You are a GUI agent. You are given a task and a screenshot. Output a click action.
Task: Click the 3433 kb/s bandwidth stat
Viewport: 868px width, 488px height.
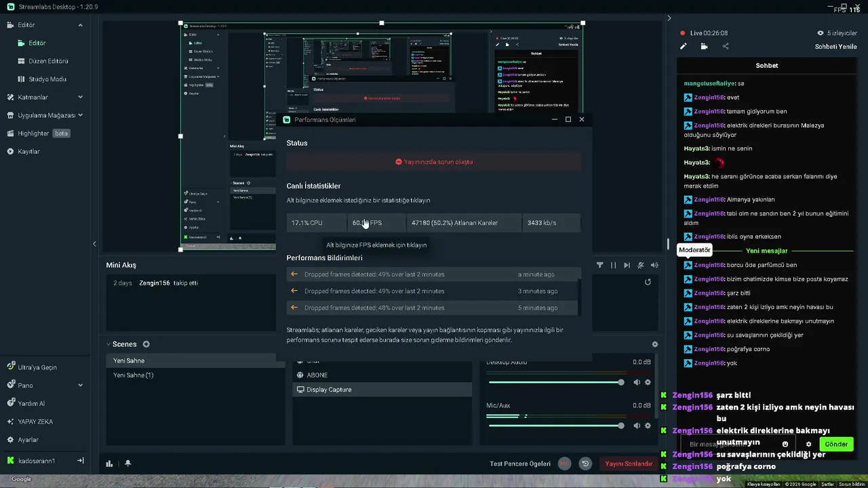(551, 223)
